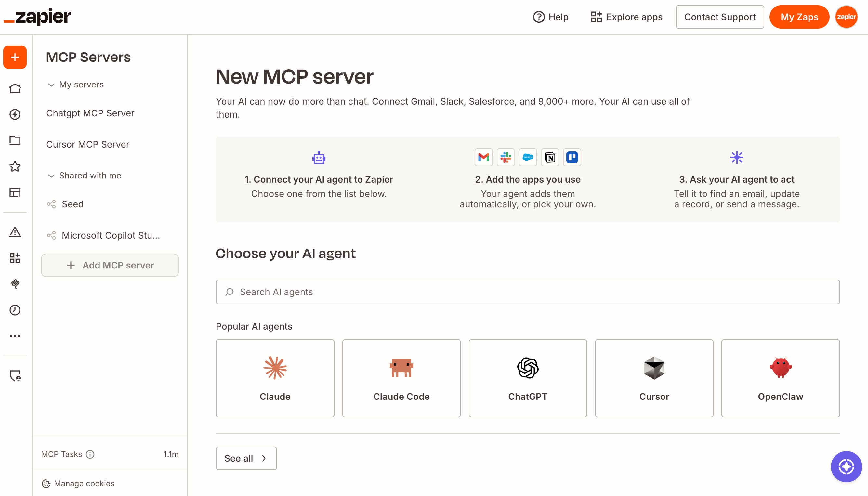
Task: Click the purple floating help widget button
Action: (846, 466)
